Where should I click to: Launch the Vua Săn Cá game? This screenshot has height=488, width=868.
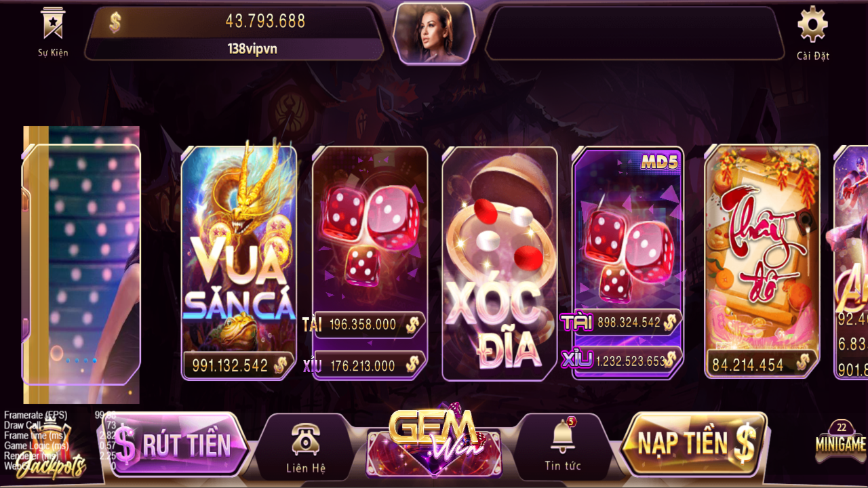(x=239, y=262)
